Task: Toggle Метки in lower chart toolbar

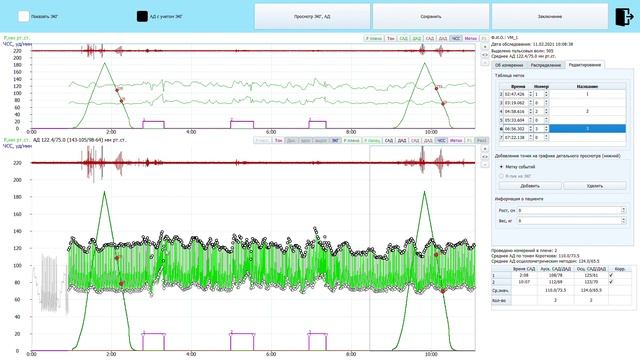Action: pos(456,140)
